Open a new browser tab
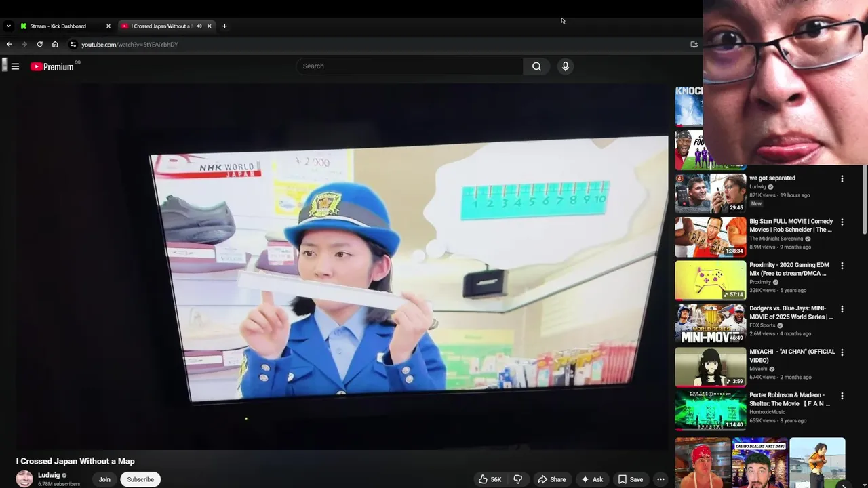This screenshot has width=868, height=488. [x=224, y=26]
